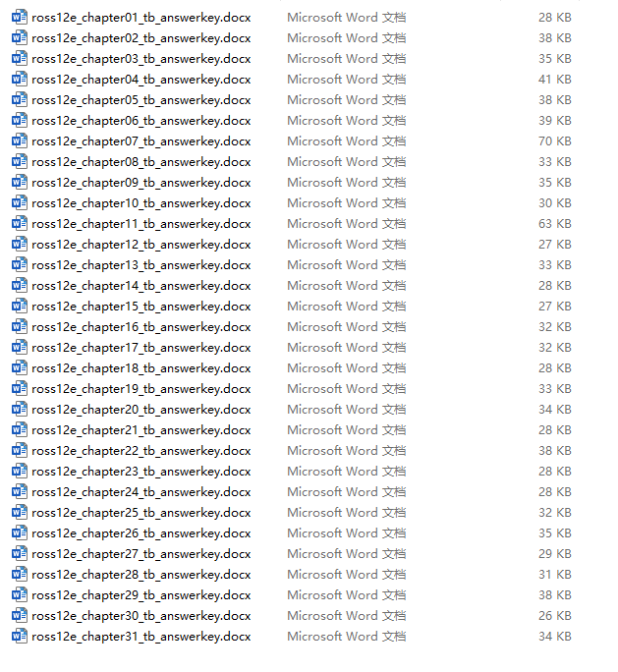Viewport: 618px width, 672px height.
Task: Click the 39 KB size of chapter06
Action: (555, 121)
